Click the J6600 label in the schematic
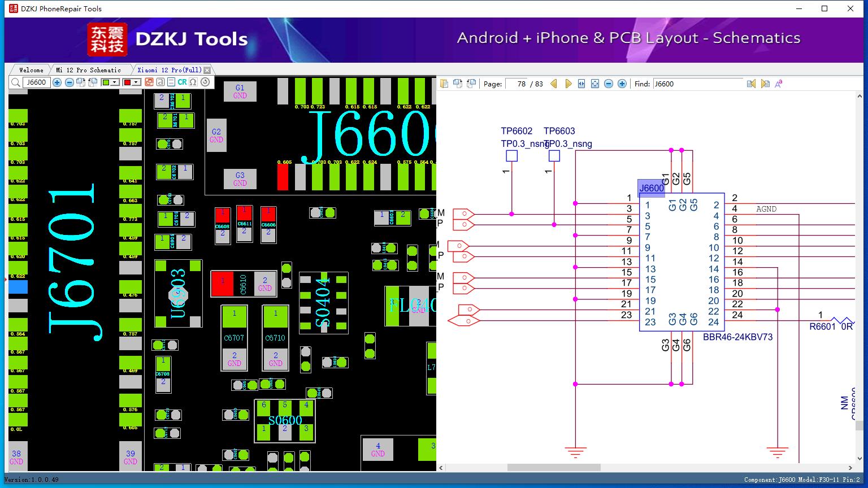868x488 pixels. pos(652,188)
